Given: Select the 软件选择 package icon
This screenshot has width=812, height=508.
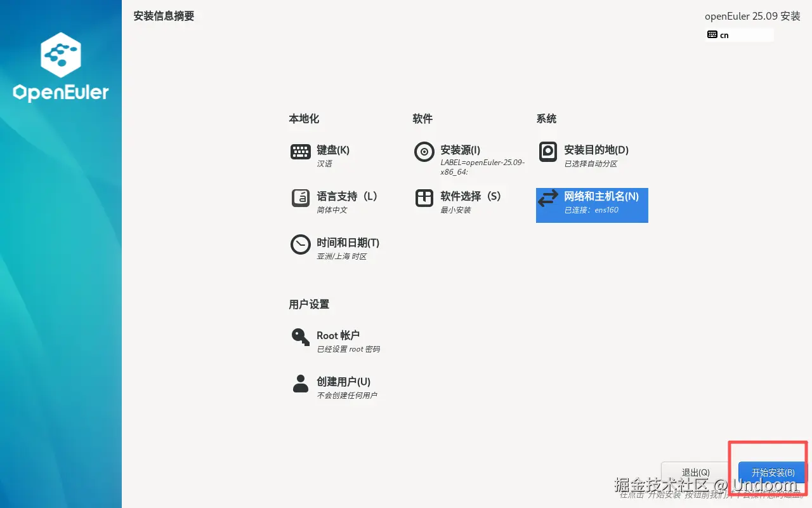Looking at the screenshot, I should coord(424,198).
